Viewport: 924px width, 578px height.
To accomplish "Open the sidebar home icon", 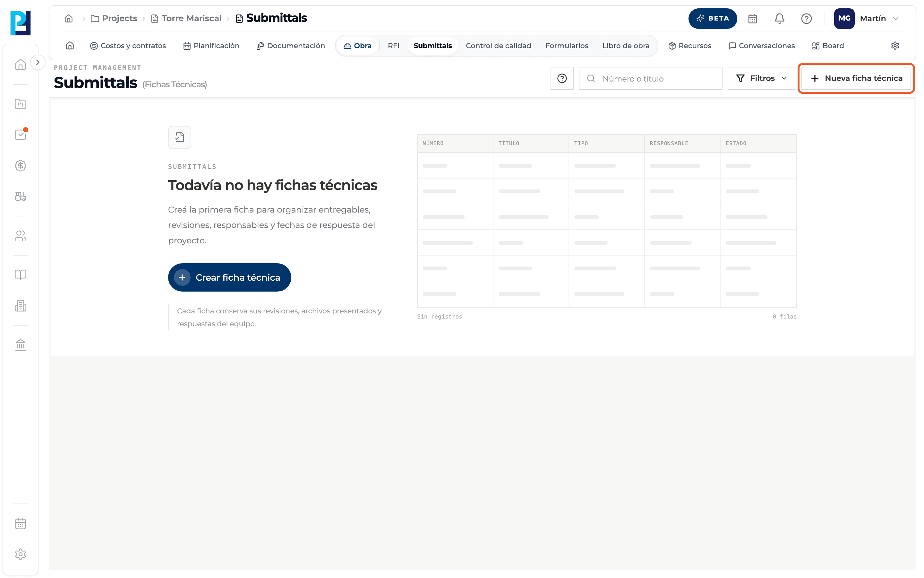I will [x=21, y=65].
